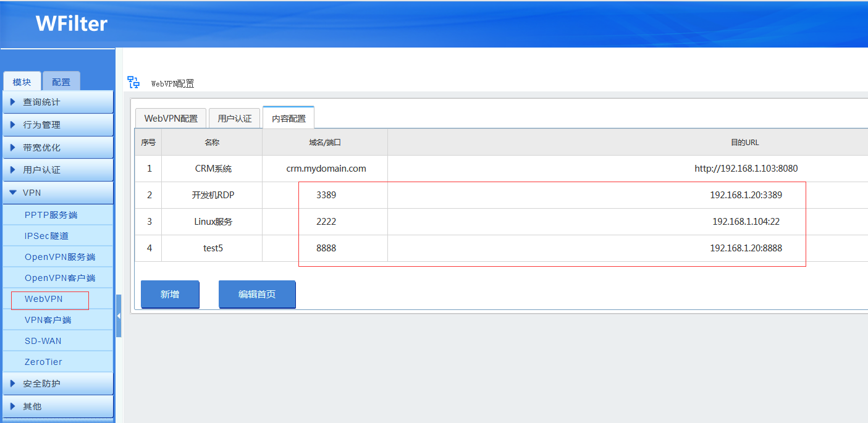The height and width of the screenshot is (423, 868).
Task: Expand the 查询统计 menu section
Action: pos(57,102)
